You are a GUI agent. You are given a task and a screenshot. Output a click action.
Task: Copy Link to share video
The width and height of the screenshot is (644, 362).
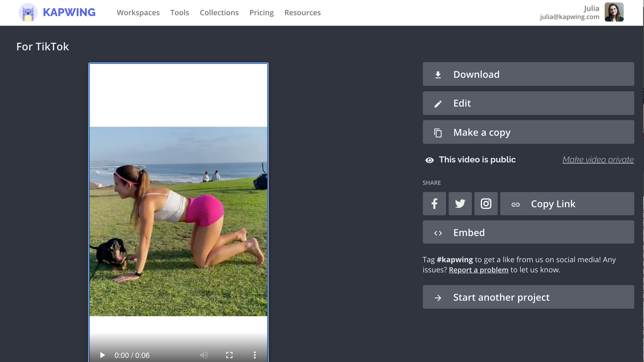(567, 204)
